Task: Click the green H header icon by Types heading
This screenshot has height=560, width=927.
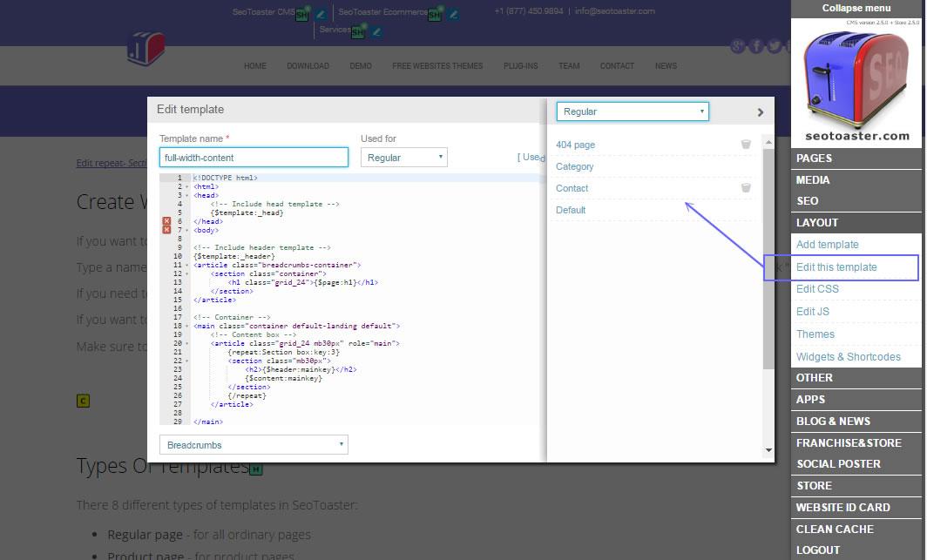Action: (255, 469)
